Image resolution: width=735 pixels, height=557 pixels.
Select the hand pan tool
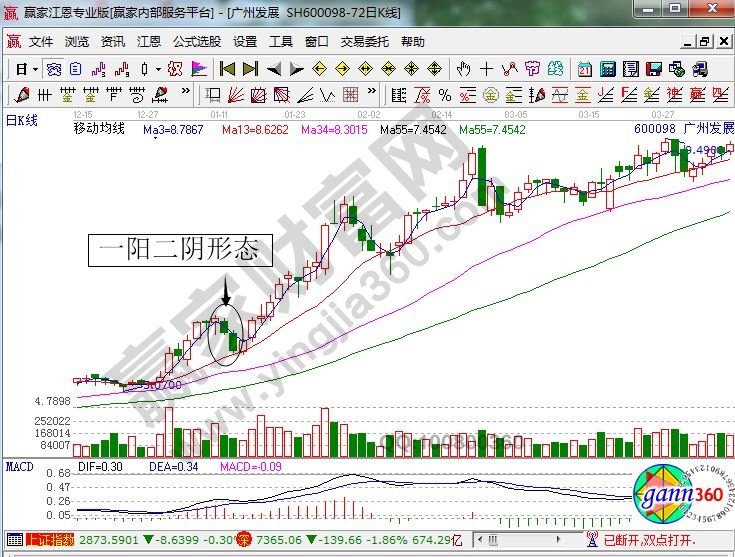tap(463, 69)
